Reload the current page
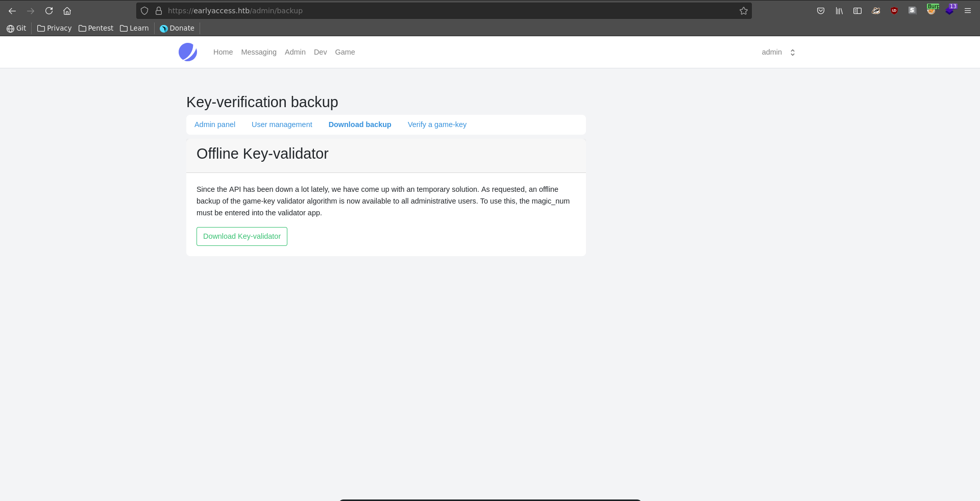Image resolution: width=980 pixels, height=501 pixels. [x=49, y=11]
